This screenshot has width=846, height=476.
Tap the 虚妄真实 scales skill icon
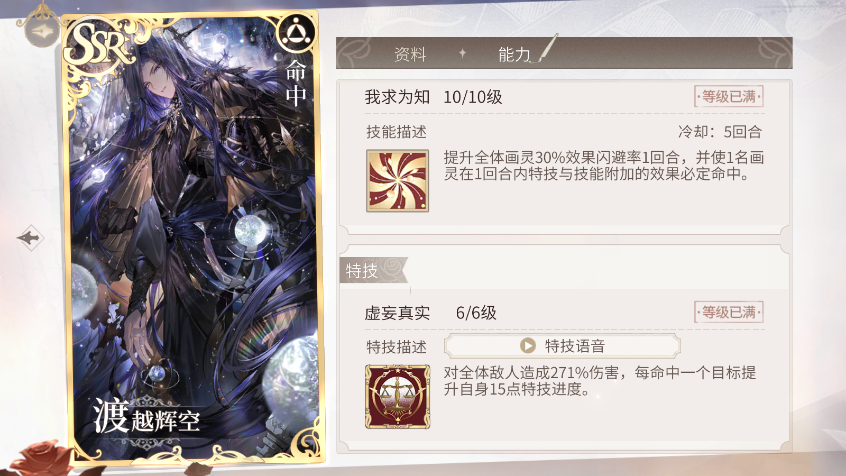pos(398,396)
